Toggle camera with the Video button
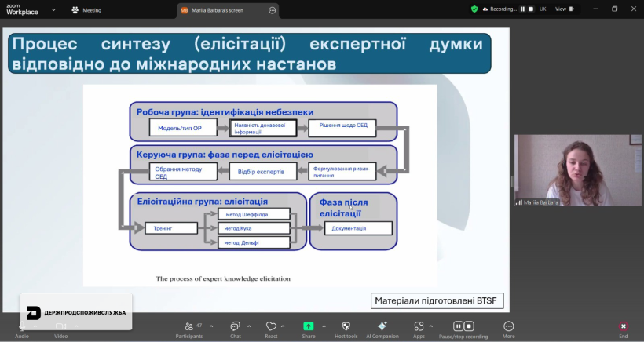Image resolution: width=644 pixels, height=342 pixels. [x=60, y=328]
